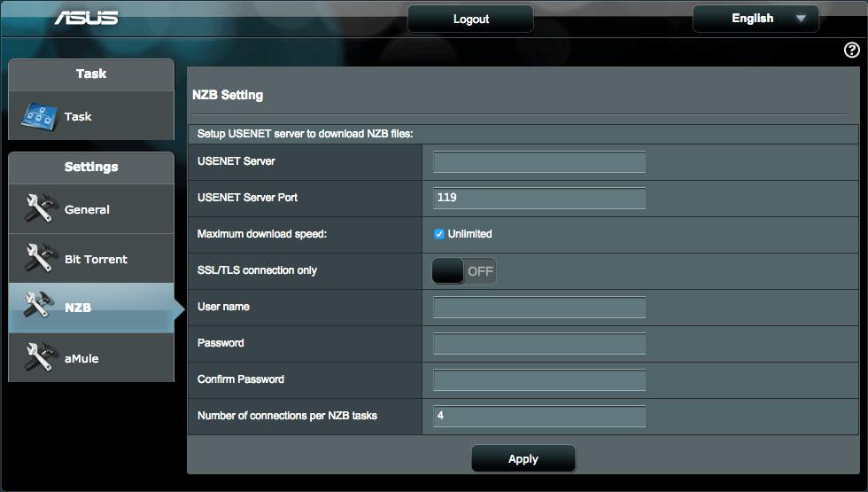This screenshot has height=492, width=868.
Task: Click the 'Maximum download speed:' label
Action: (262, 234)
